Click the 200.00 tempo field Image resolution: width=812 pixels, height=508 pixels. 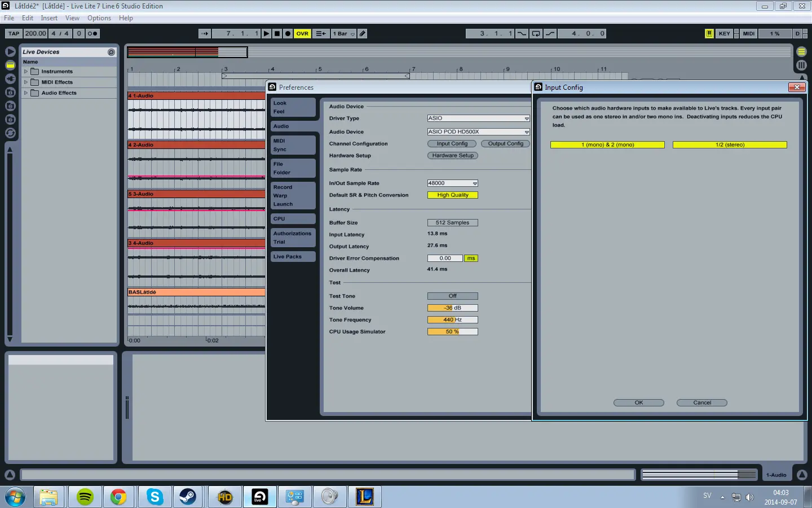point(36,33)
